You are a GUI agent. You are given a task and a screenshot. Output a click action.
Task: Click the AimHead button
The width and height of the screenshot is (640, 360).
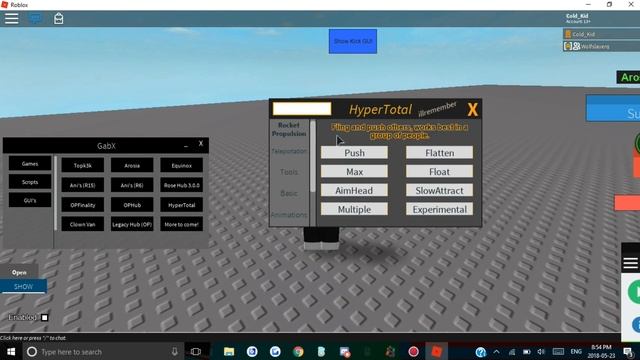click(354, 190)
